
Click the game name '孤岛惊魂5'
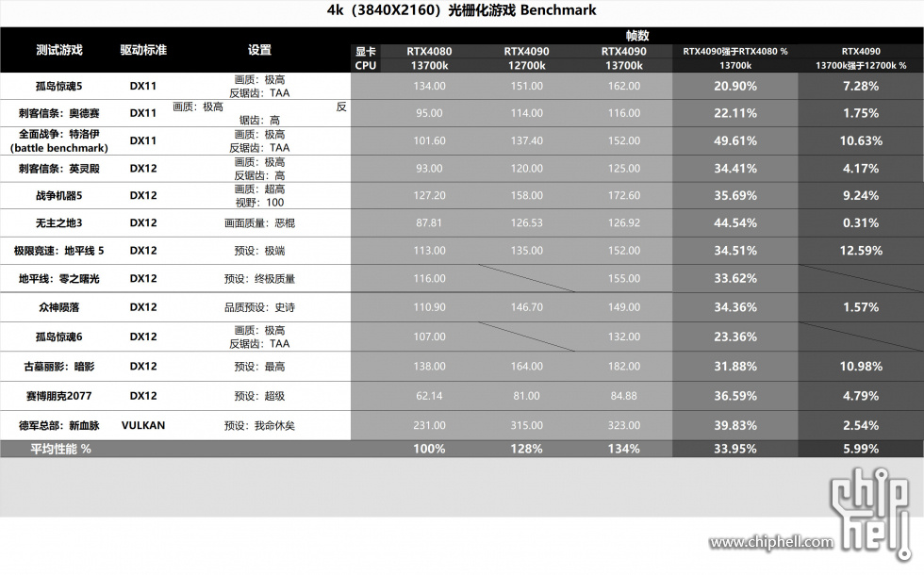(58, 86)
